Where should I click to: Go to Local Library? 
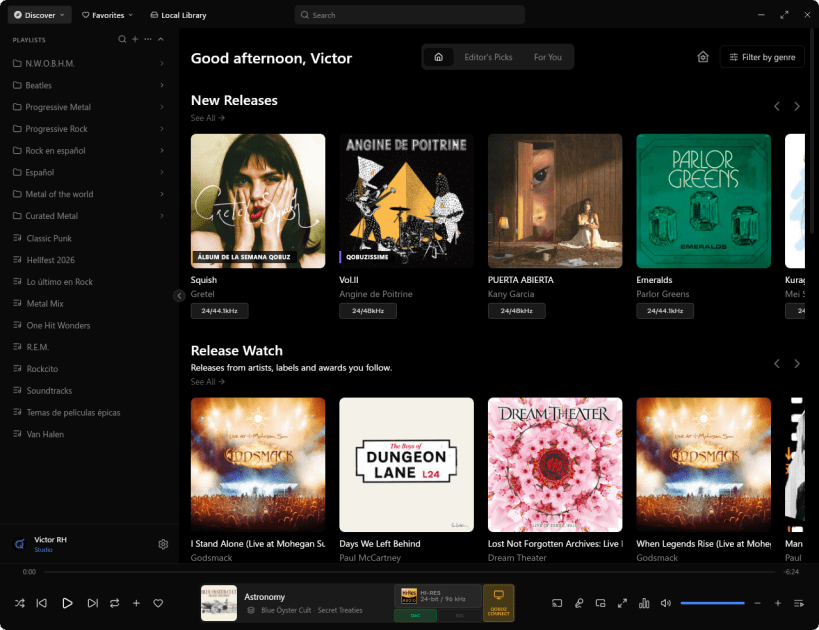pyautogui.click(x=178, y=15)
